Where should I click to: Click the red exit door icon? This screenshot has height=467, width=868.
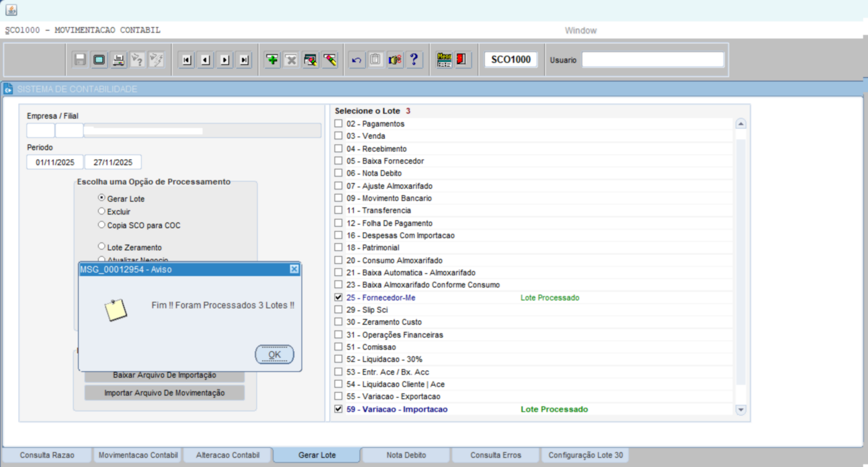(x=461, y=60)
